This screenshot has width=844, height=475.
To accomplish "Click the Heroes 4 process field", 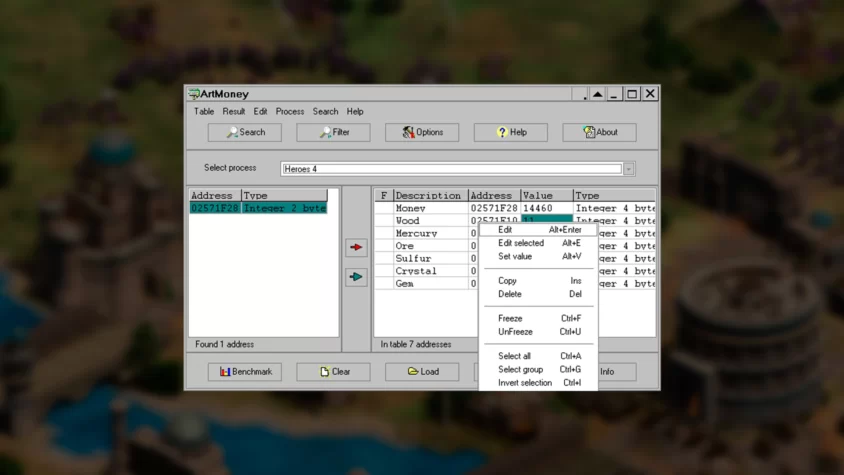I will 452,169.
